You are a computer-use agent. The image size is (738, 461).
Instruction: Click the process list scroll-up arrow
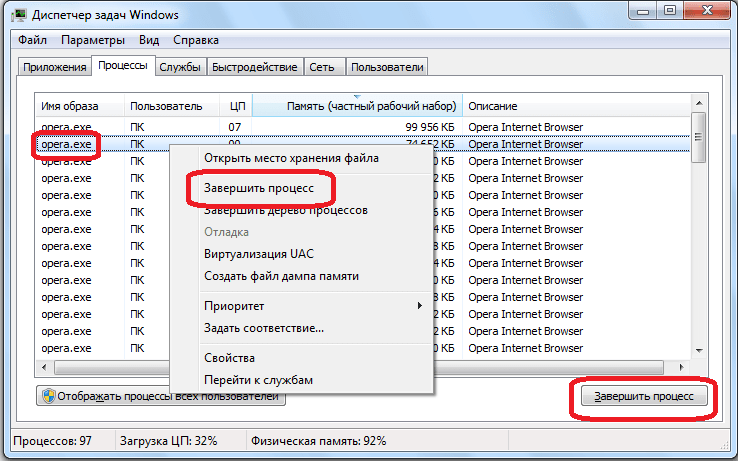point(699,103)
